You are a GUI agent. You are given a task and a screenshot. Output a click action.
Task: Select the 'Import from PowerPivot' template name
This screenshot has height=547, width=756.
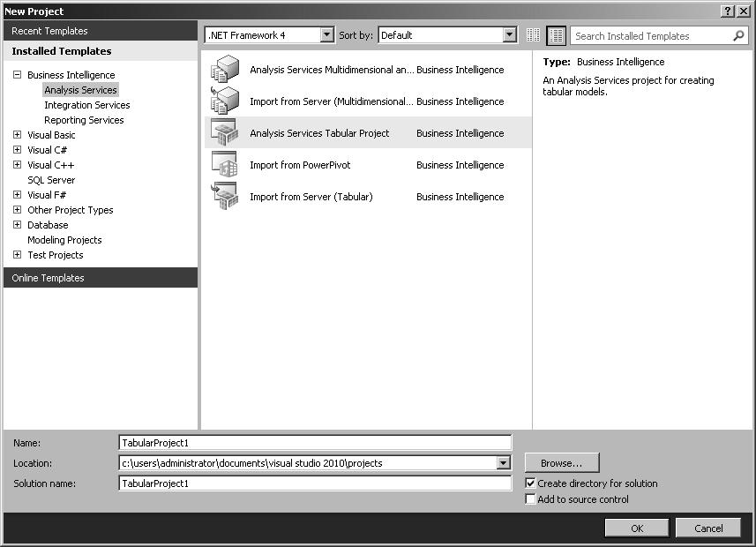coord(300,165)
